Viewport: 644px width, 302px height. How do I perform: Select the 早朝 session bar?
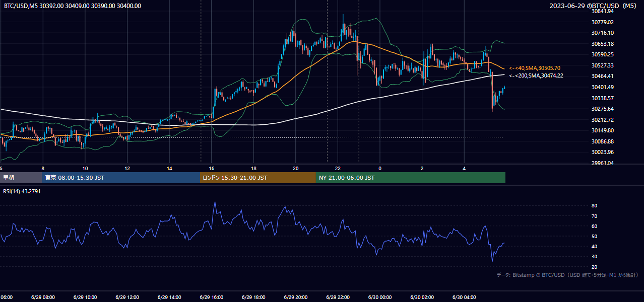[x=21, y=178]
